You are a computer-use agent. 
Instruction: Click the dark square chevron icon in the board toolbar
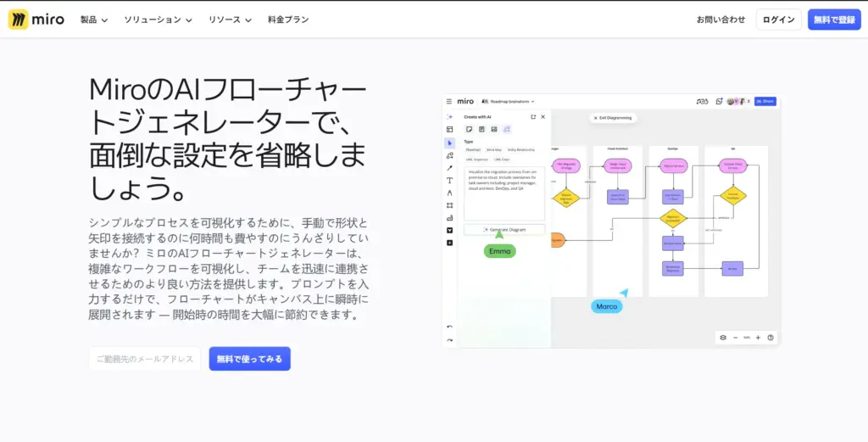click(449, 230)
